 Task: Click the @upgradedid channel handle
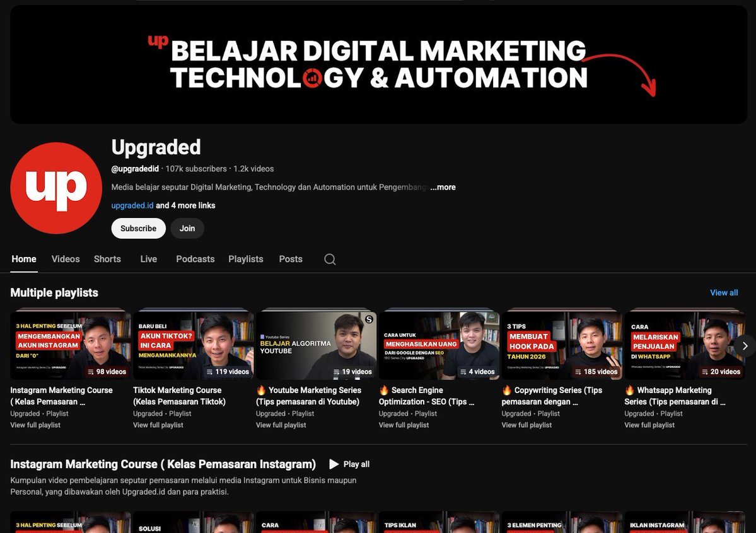135,169
